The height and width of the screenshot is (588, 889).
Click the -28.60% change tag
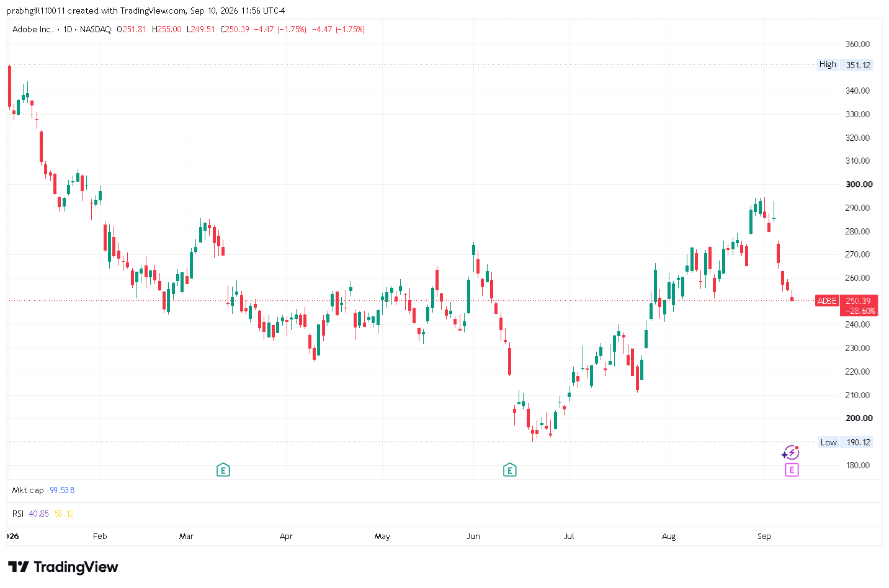click(860, 311)
